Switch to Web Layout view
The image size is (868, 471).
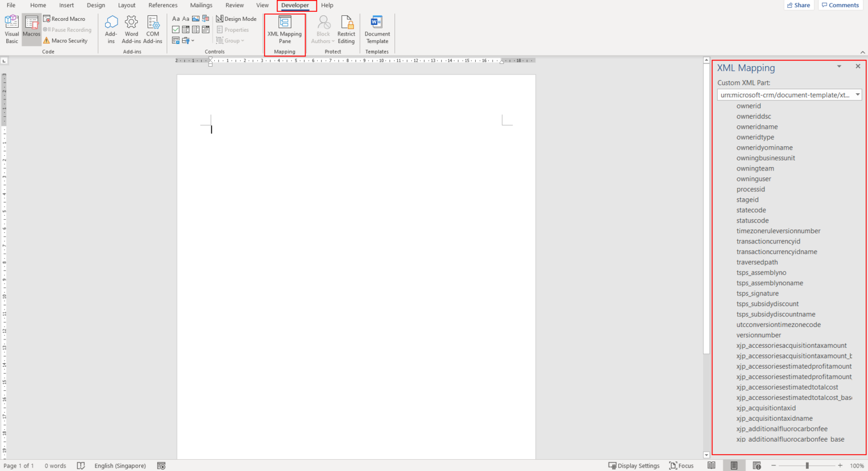(756, 465)
